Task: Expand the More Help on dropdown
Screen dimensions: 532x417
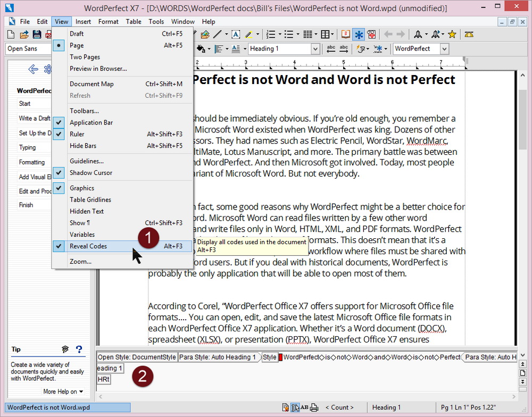Action: pos(63,391)
